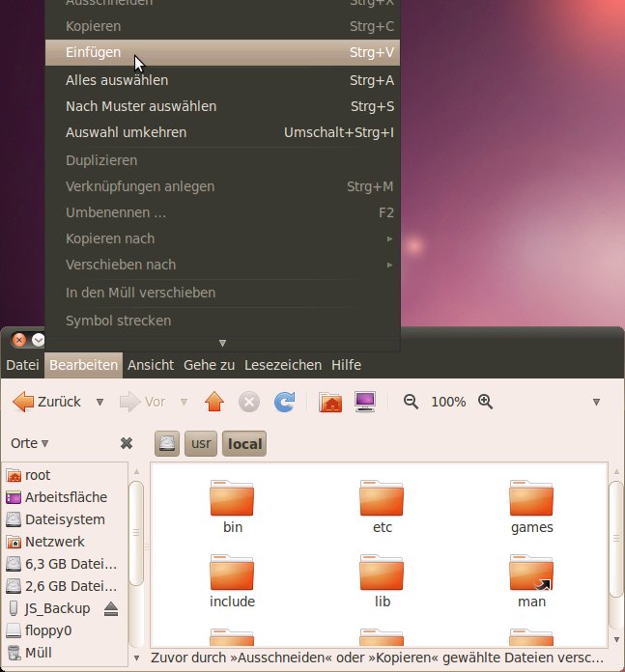Zoom in with the magnifier plus icon
Image resolution: width=625 pixels, height=672 pixels.
486,402
